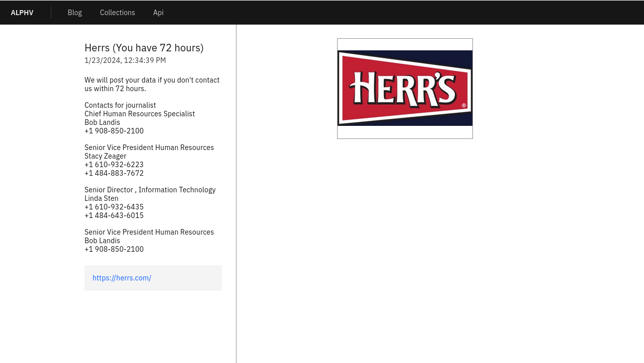644x363 pixels.
Task: Click the name listed under Senior Director
Action: (x=101, y=198)
